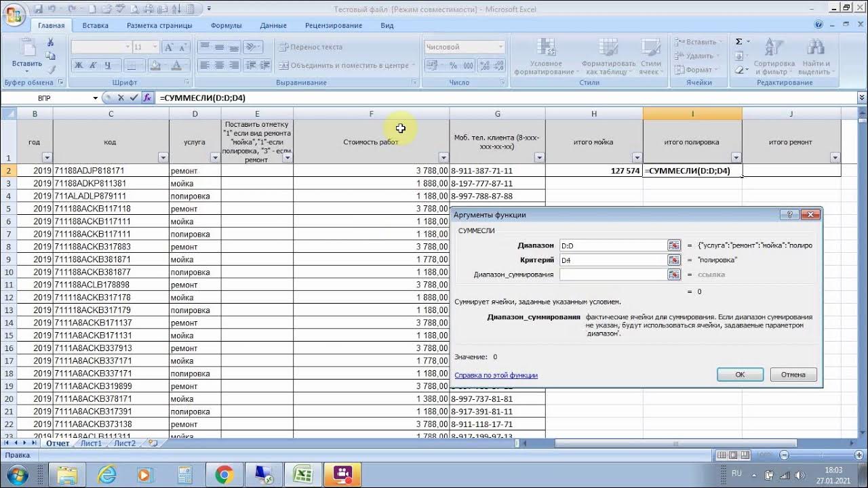This screenshot has width=868, height=488.
Task: Open the Данные ribbon tab
Action: pyautogui.click(x=273, y=26)
